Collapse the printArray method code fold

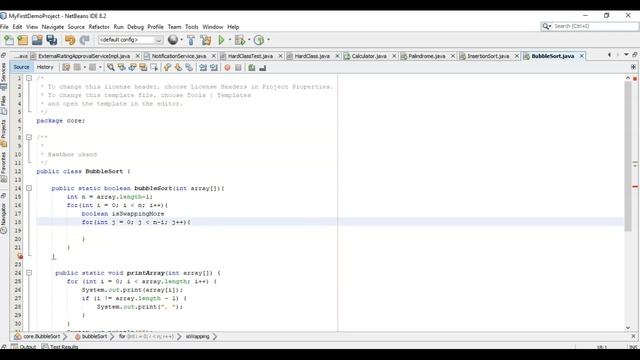29,273
